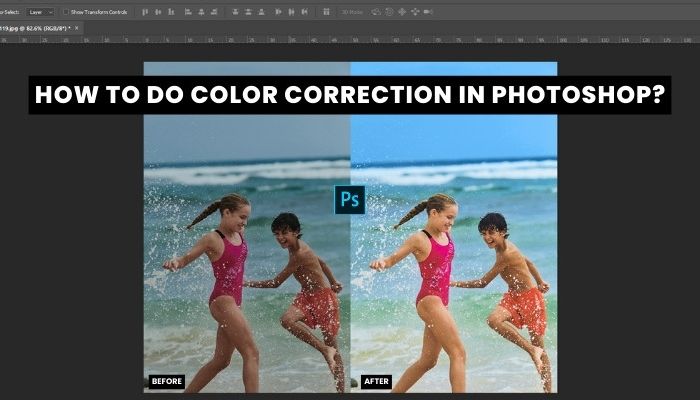The image size is (700, 400).
Task: Enable the Show Transform Controls checkbox
Action: pyautogui.click(x=66, y=12)
